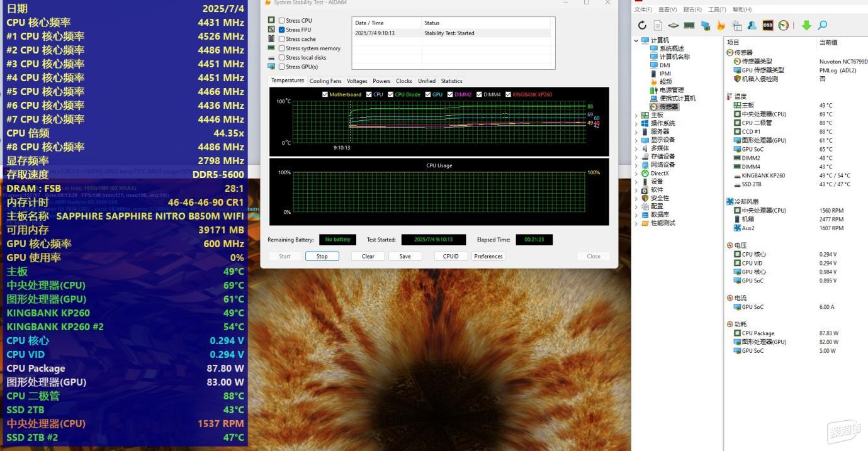Expand the 网络设备 tree node
Viewport: 868px width, 451px height.
pos(636,165)
